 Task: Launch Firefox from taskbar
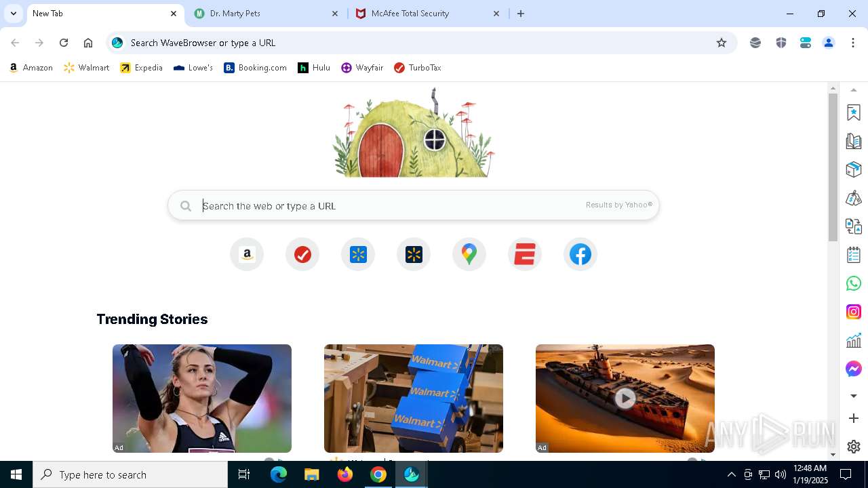click(345, 474)
